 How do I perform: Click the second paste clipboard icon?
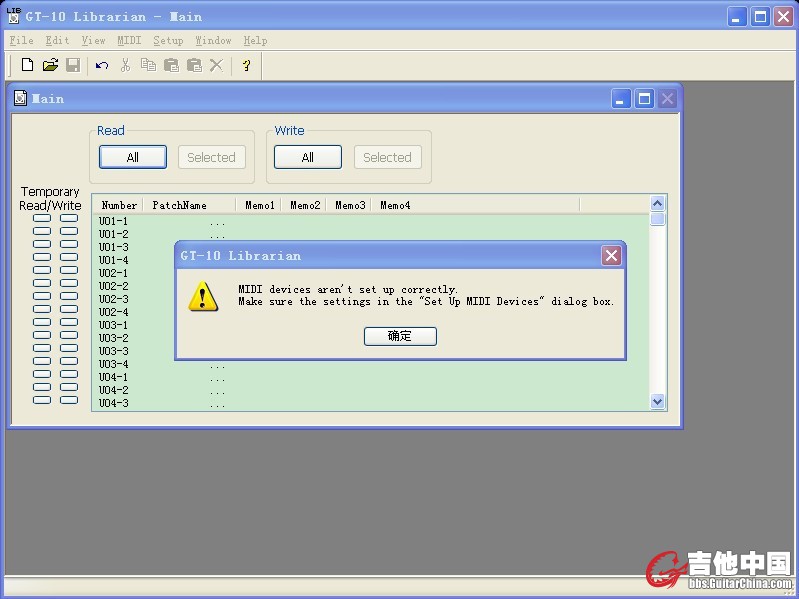point(194,65)
